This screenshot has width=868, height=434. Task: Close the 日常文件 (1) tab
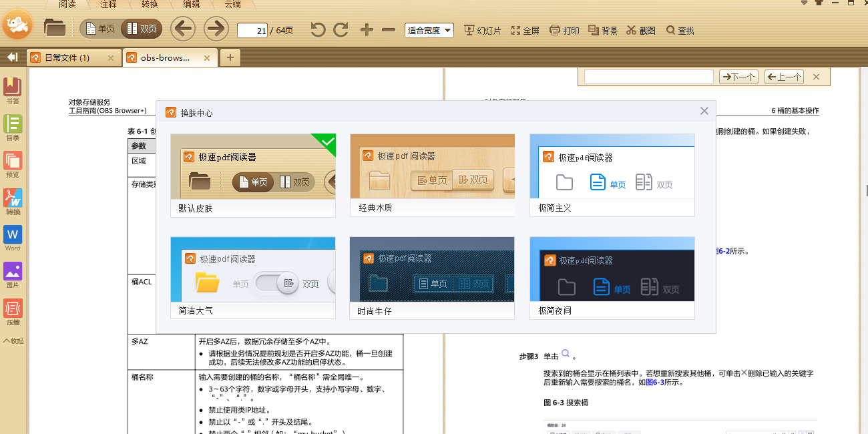click(x=111, y=58)
